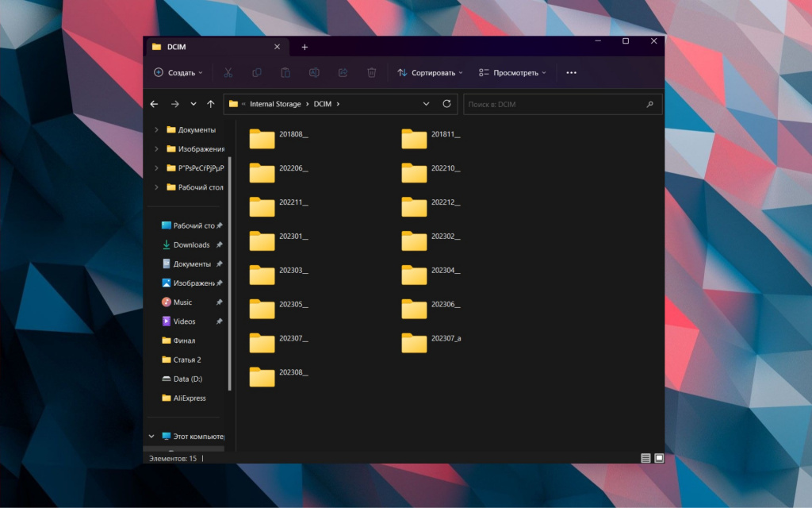
Task: Click the Paste clipboard icon
Action: (285, 72)
